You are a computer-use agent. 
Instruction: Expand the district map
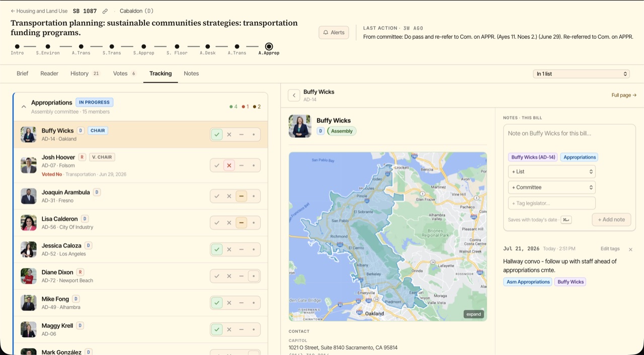point(473,314)
